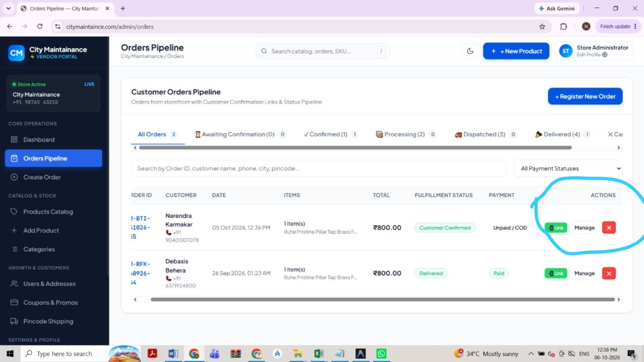The height and width of the screenshot is (362, 644).
Task: Open a new browser tab
Action: 123,8
